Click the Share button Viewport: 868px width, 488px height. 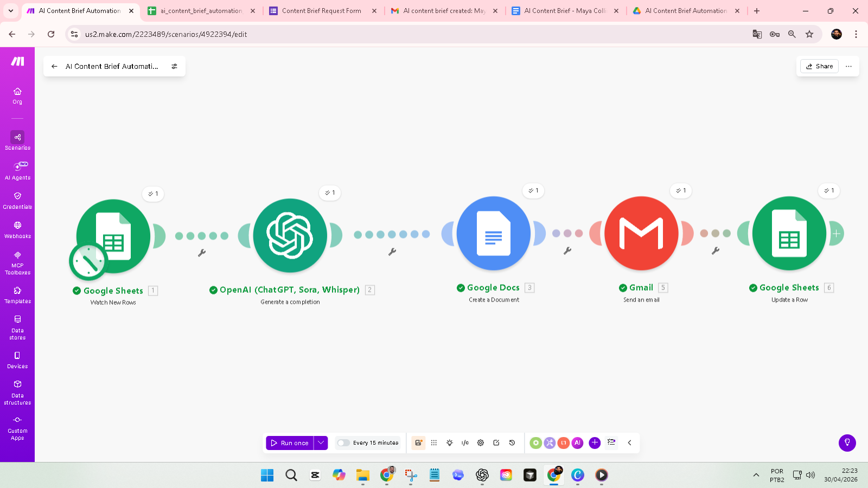(x=820, y=66)
